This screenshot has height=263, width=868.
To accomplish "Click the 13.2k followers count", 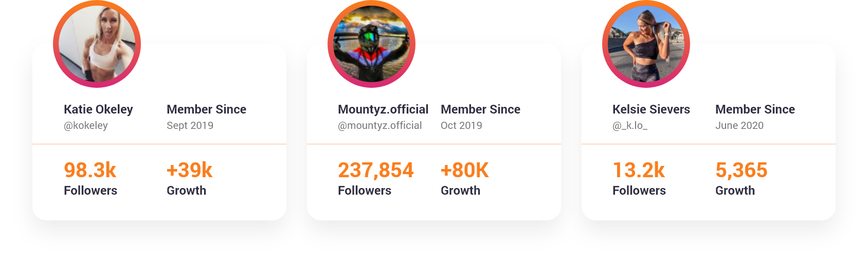I will point(639,170).
